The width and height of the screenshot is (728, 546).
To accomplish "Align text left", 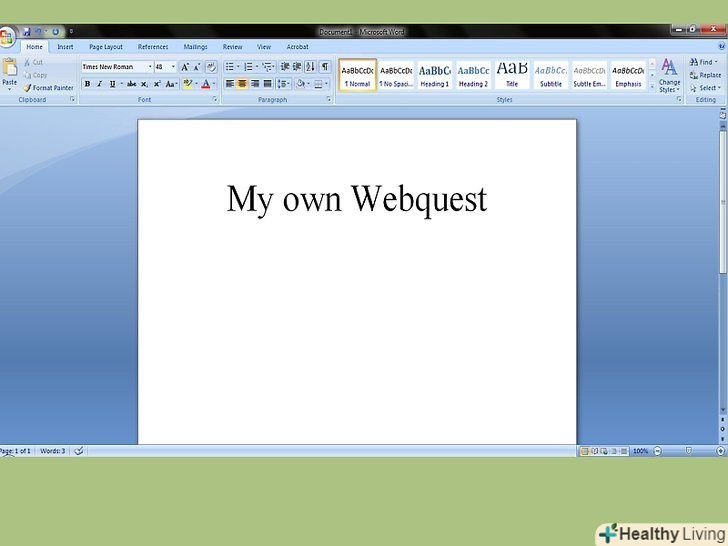I will pyautogui.click(x=230, y=84).
